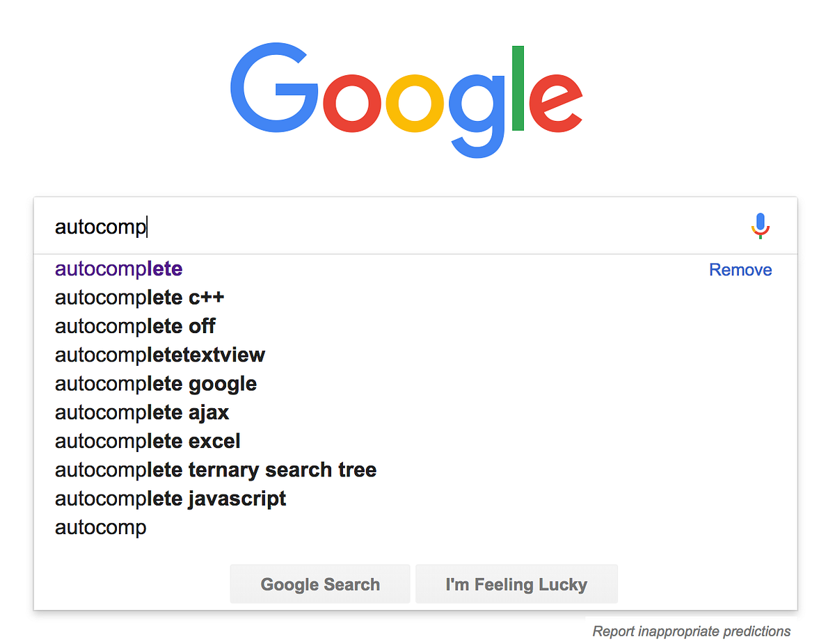Select the autocomplete google suggestion
Viewport: 835px width, 644px height.
pyautogui.click(x=155, y=384)
